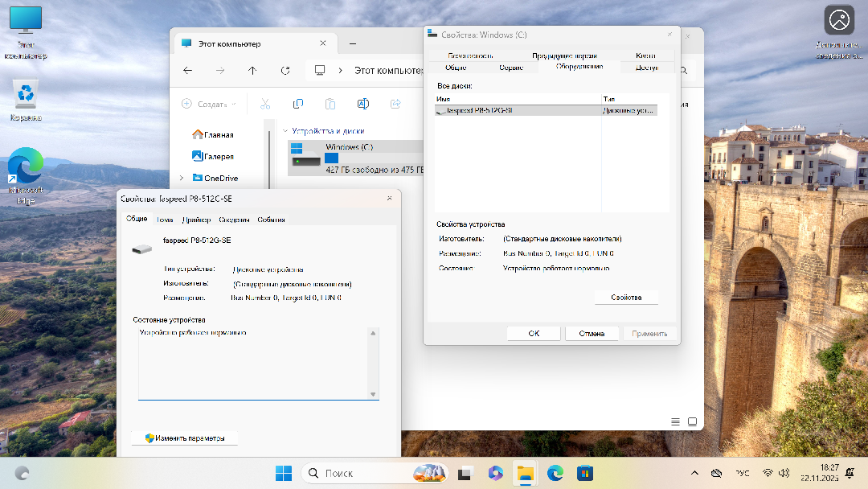Open the 'Создать' dropdown menu
Viewport: 868px width, 489px height.
pyautogui.click(x=209, y=104)
